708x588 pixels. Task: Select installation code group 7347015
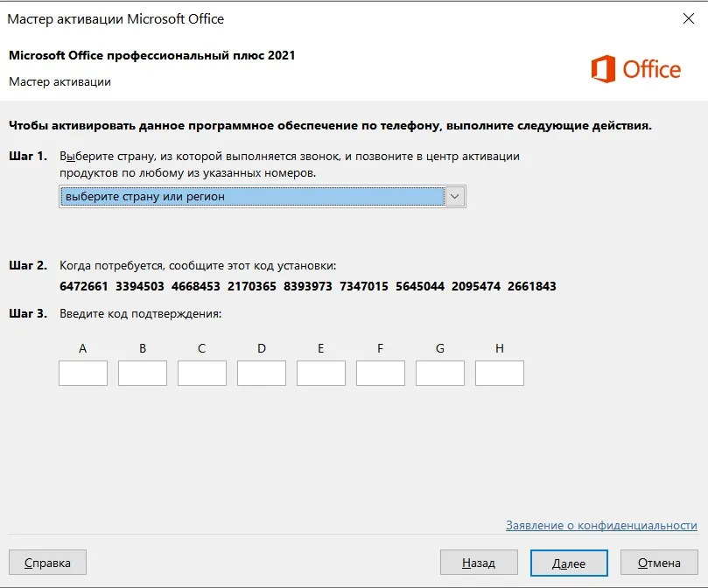(363, 286)
